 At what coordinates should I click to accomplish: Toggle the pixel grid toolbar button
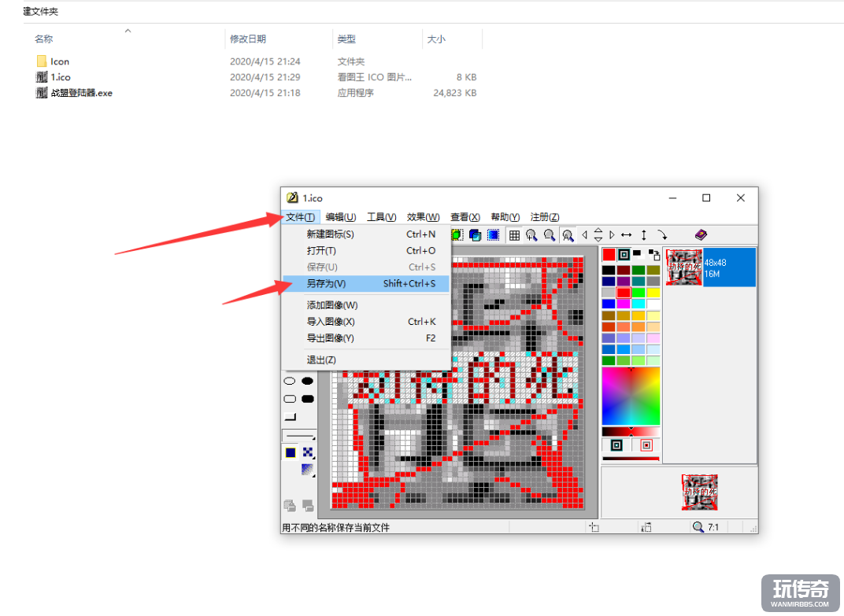(x=514, y=235)
